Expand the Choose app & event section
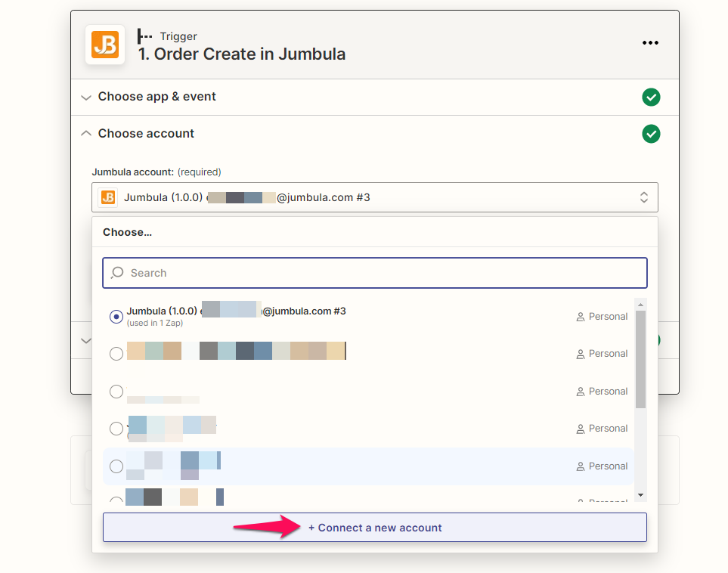The width and height of the screenshot is (728, 573). pyautogui.click(x=86, y=97)
